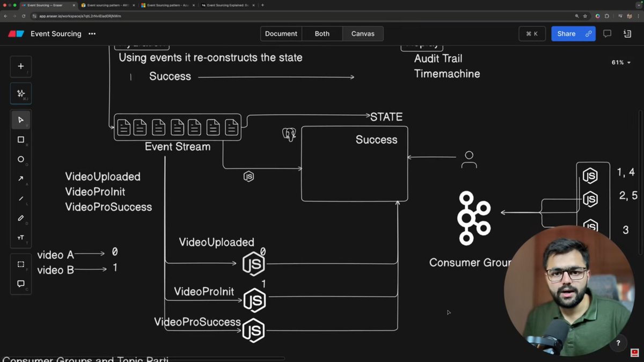Click the Event Sourcing file title

(x=56, y=34)
